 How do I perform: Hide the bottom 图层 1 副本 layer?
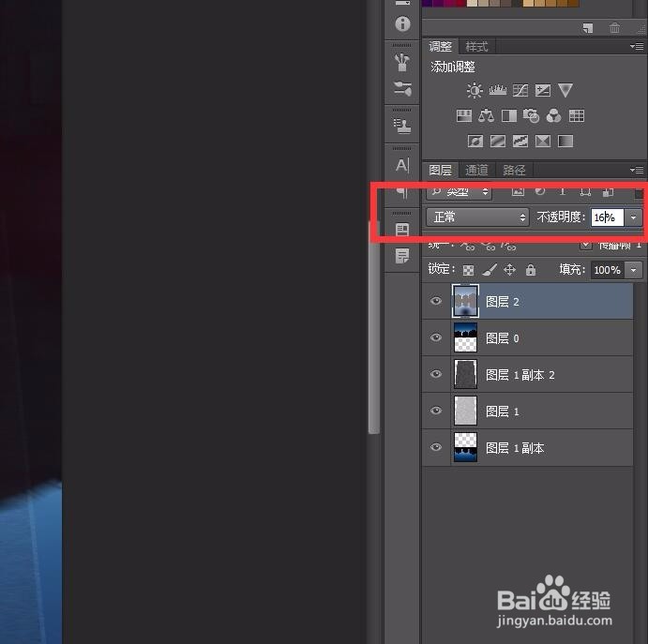(435, 447)
